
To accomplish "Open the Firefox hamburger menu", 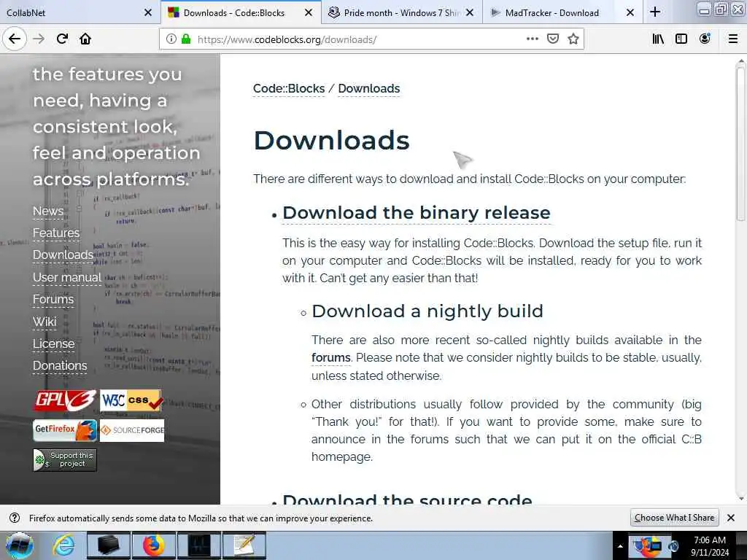I will tap(733, 39).
